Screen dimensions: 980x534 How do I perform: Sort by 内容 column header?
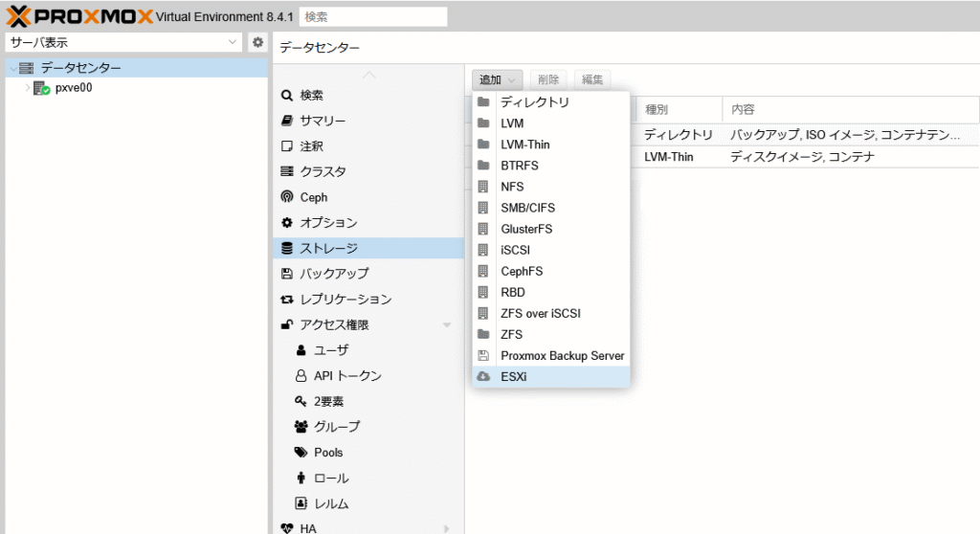coord(851,109)
